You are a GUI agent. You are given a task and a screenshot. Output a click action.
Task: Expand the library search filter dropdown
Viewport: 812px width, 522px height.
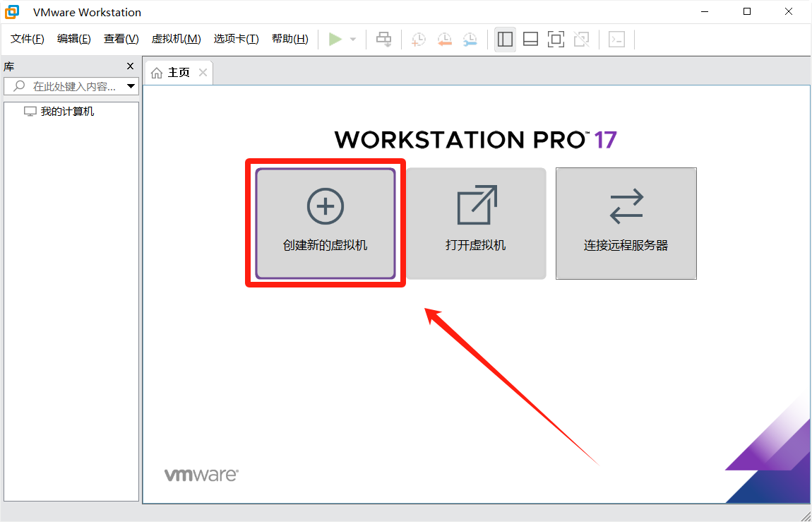[131, 86]
